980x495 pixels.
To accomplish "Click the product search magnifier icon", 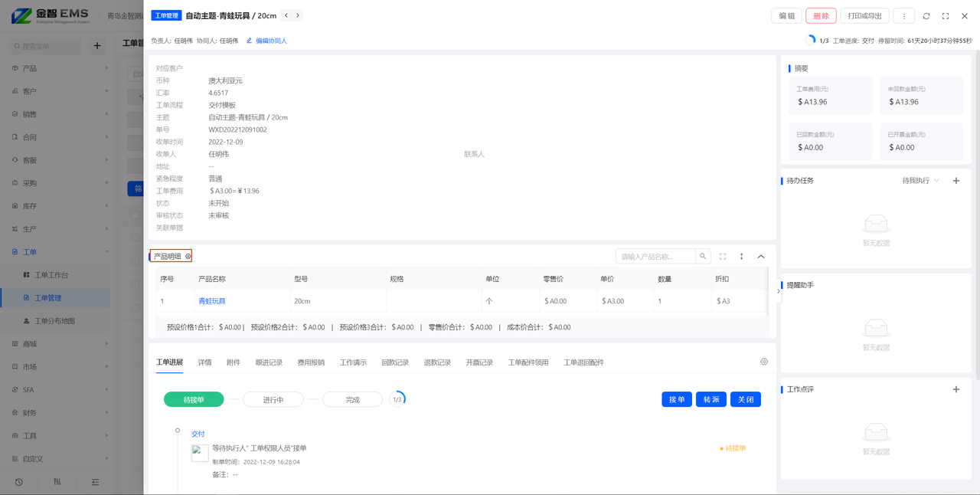I will (703, 257).
